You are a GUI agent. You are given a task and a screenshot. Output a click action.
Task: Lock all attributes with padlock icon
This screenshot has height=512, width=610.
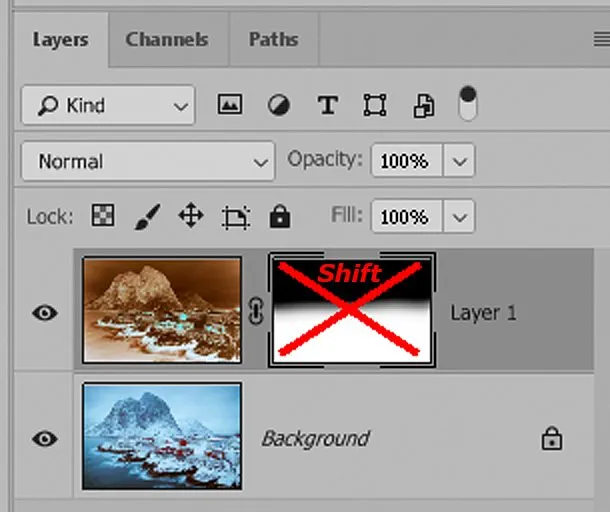pyautogui.click(x=280, y=216)
